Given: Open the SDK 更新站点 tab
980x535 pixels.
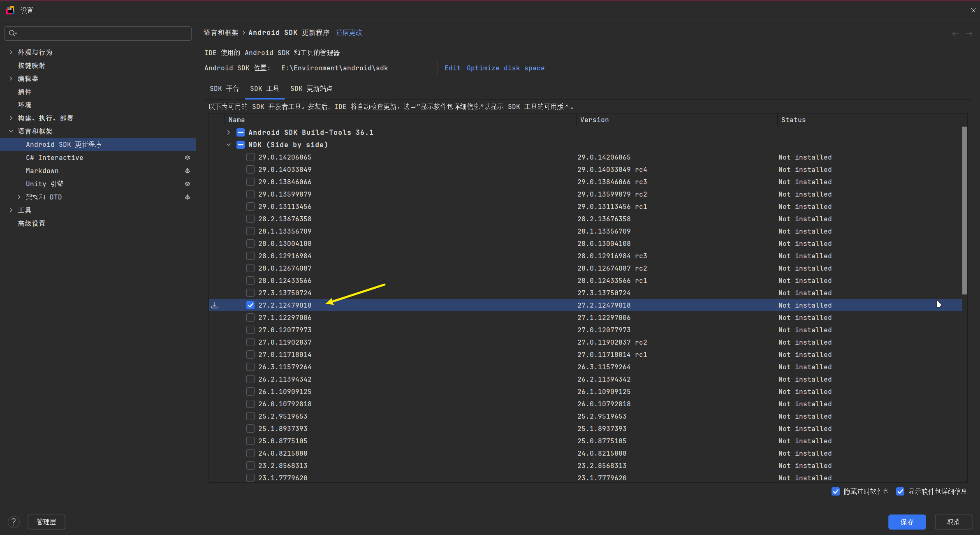Looking at the screenshot, I should click(311, 88).
